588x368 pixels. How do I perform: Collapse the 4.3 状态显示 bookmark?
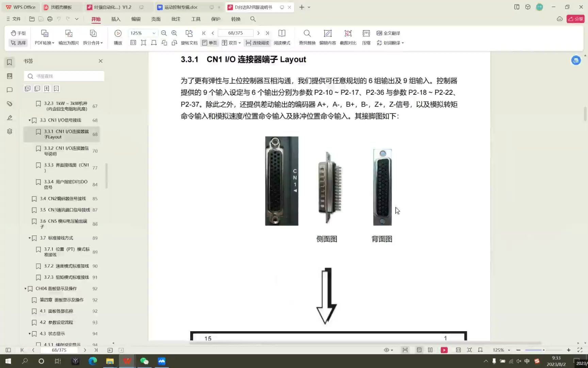click(x=30, y=334)
